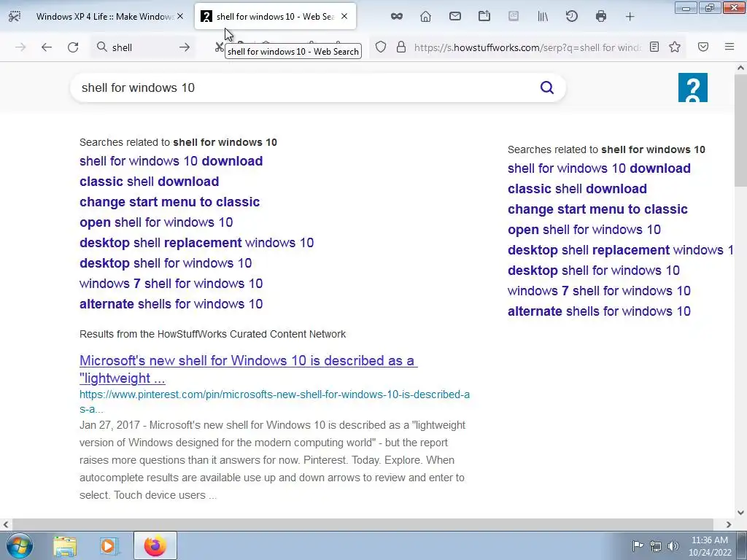Launch Windows Media Player from taskbar

pyautogui.click(x=109, y=545)
